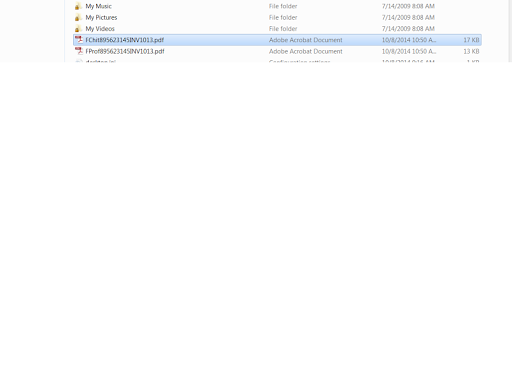Screen dimensions: 512x367
Task: Click the My Videos folder icon
Action: pyautogui.click(x=78, y=29)
